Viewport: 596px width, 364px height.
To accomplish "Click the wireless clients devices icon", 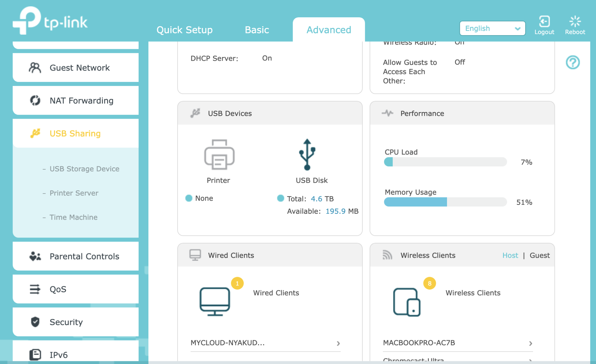I will 407,302.
